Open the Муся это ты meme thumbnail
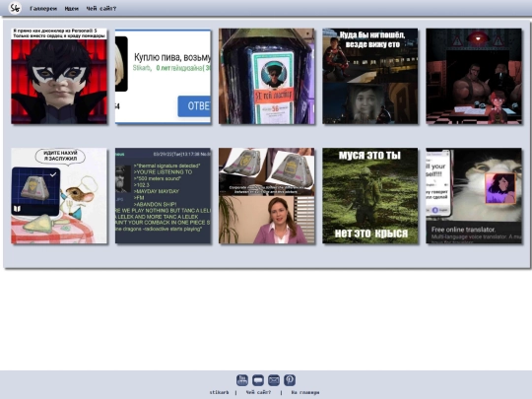 pos(370,196)
